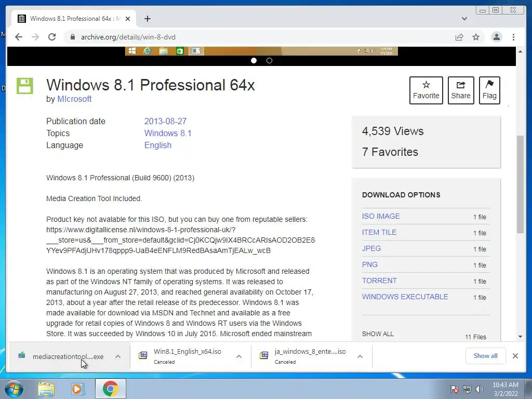Add item to favorites with Favorite button

tap(426, 90)
